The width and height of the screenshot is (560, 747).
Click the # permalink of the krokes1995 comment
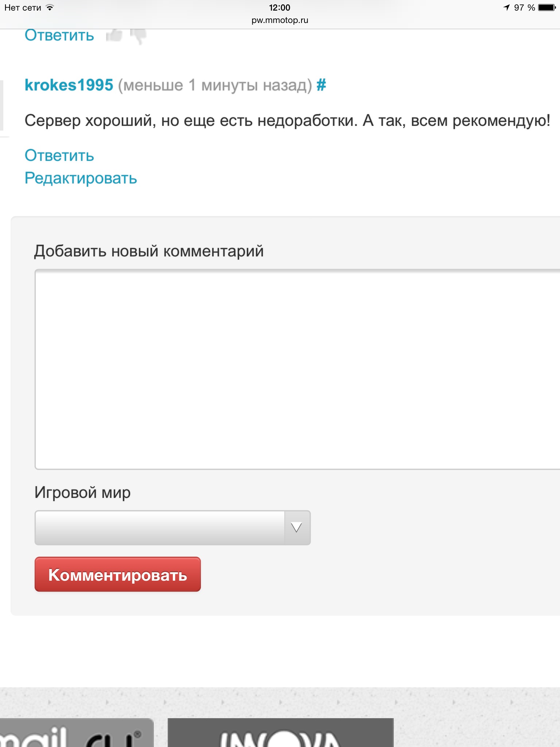321,85
